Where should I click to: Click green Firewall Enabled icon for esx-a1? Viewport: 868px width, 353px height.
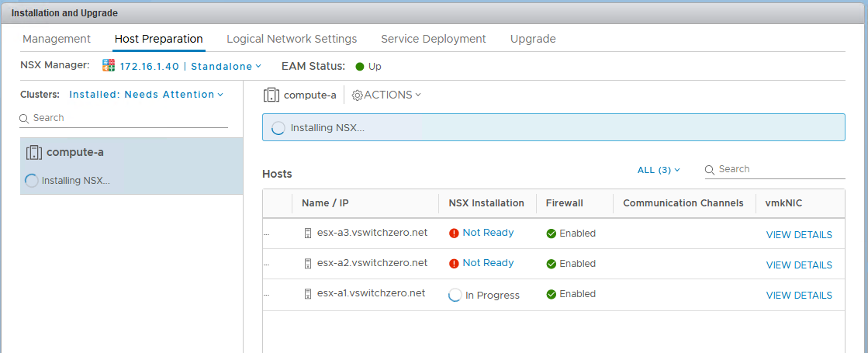tap(552, 294)
